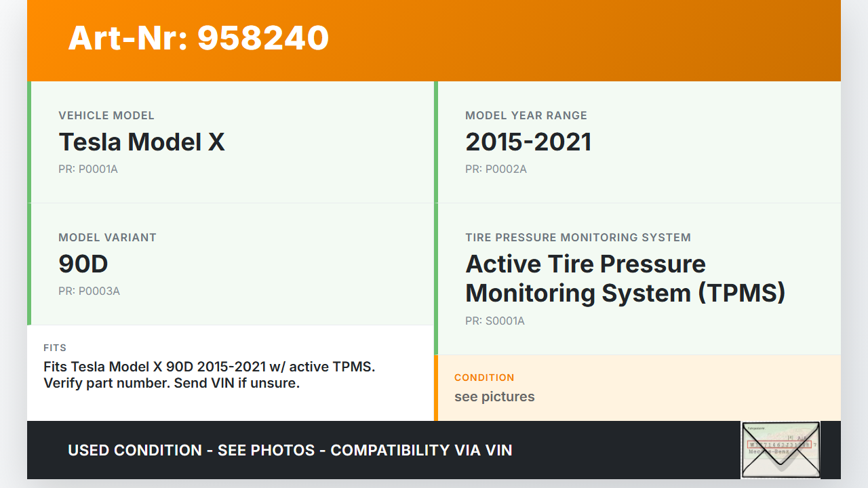Click the MODEL VARIANT label
Screen dimensions: 868x488
click(x=107, y=238)
